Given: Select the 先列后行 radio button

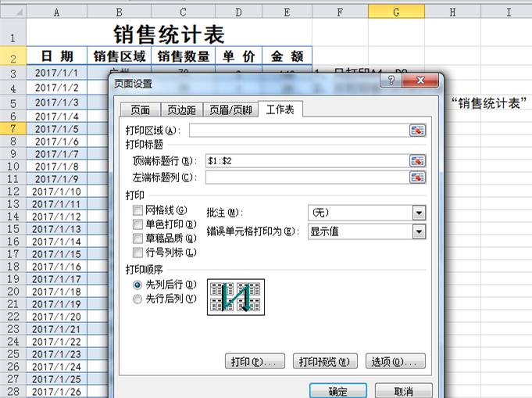Looking at the screenshot, I should click(x=137, y=285).
